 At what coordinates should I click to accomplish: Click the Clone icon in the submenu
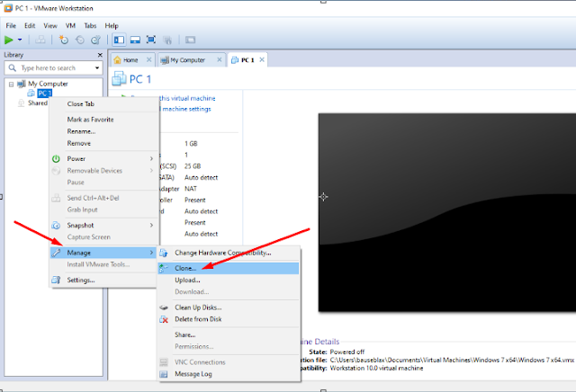(164, 268)
